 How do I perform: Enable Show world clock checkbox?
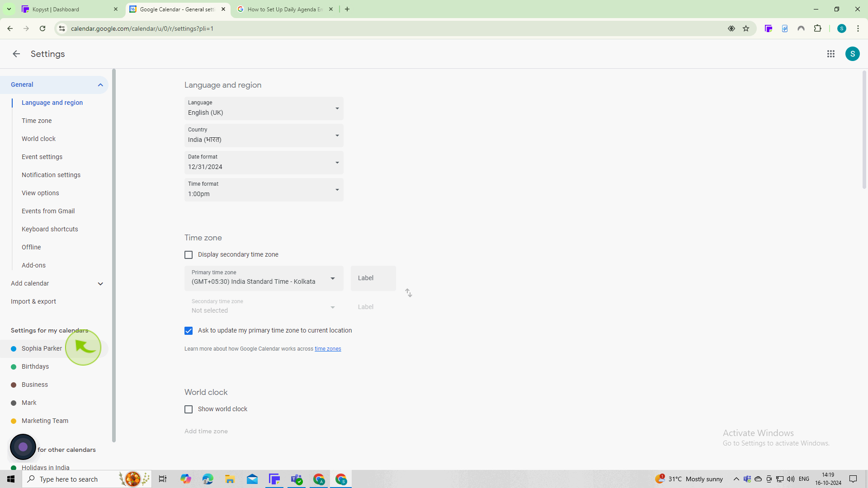point(189,409)
